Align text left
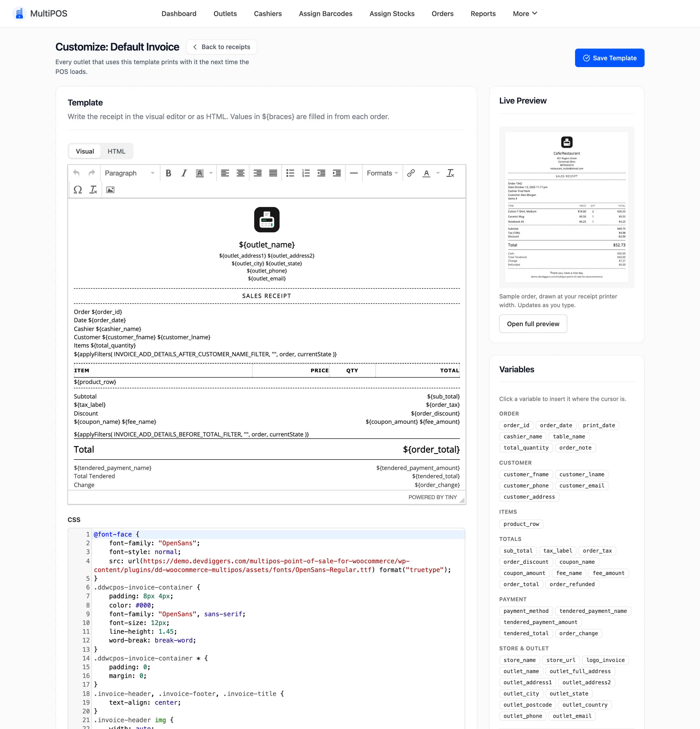This screenshot has height=729, width=700. 225,173
